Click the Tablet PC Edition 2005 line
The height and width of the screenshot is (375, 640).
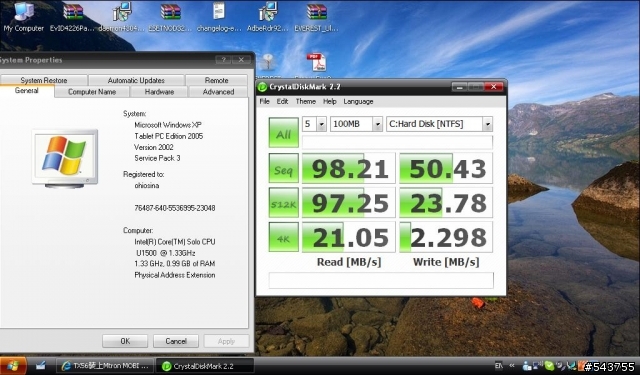tap(169, 136)
